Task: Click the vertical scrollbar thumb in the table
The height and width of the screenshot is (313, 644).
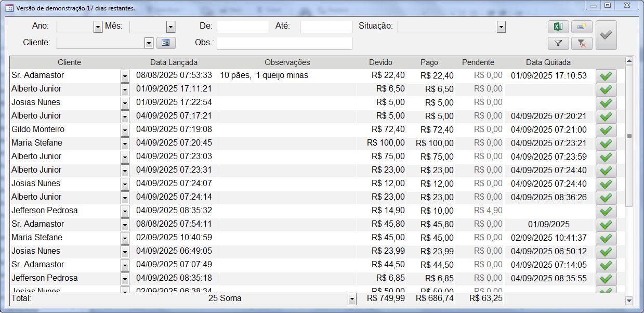Action: click(629, 135)
